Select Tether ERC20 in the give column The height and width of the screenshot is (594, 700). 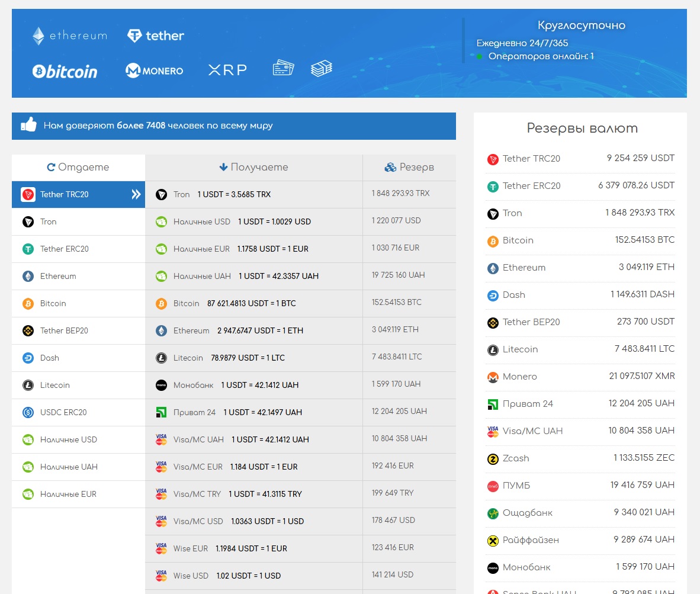[64, 249]
